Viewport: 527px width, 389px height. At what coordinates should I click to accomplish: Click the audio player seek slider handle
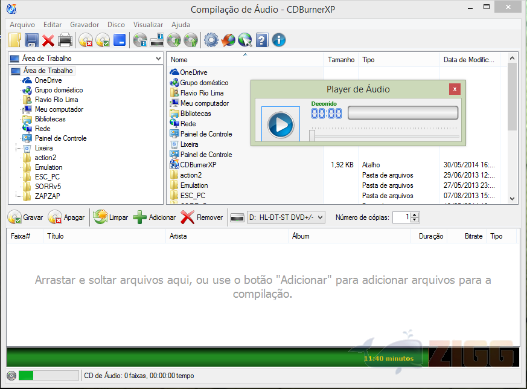(312, 135)
